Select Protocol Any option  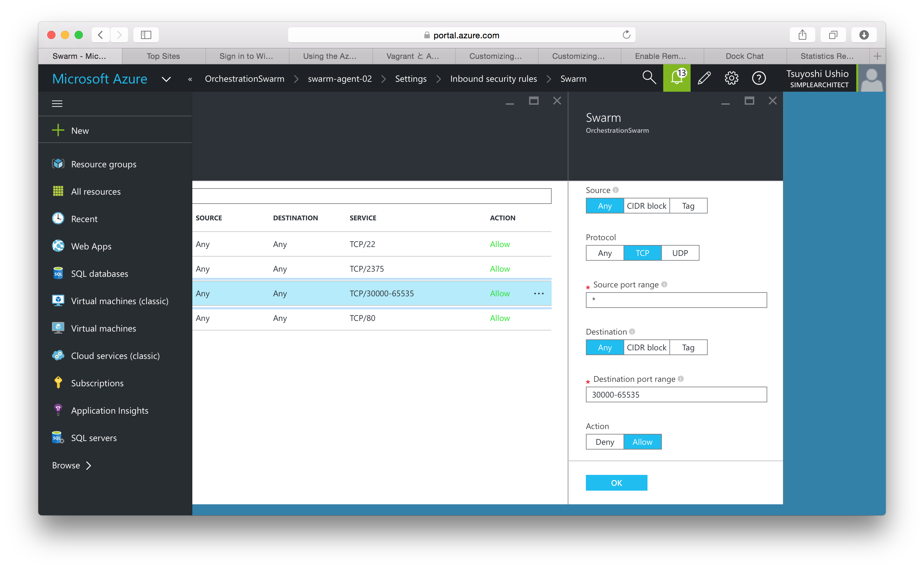click(x=605, y=253)
